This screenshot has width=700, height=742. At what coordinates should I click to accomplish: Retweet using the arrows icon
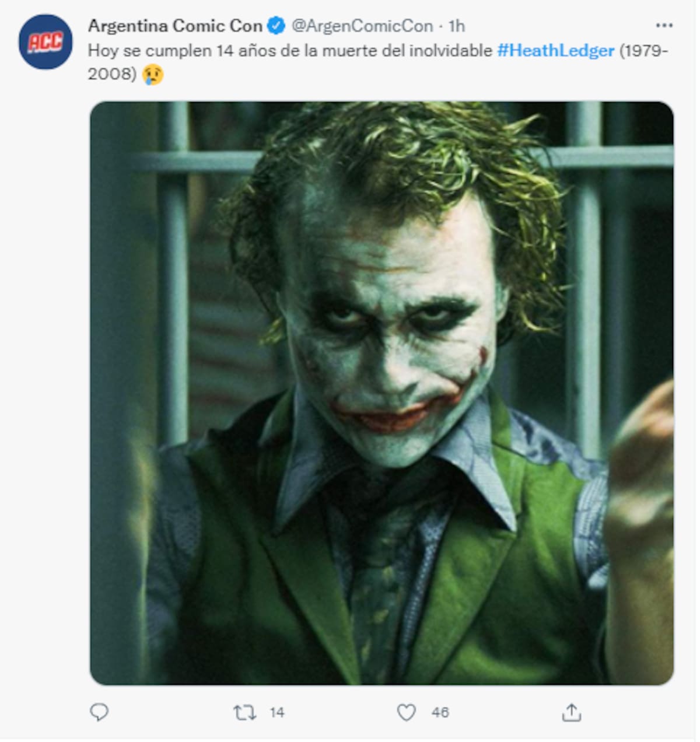pos(244,712)
